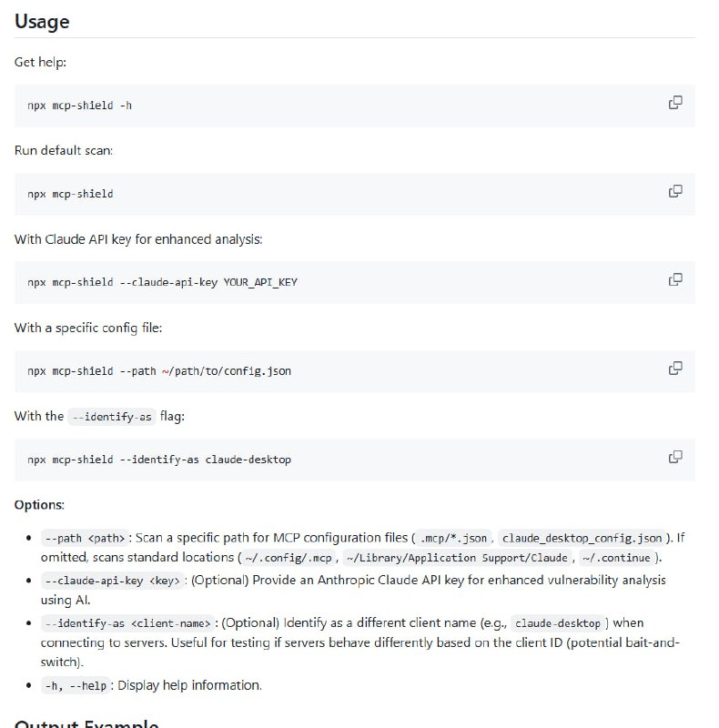This screenshot has width=719, height=728.
Task: Copy the Claude API key command
Action: 675,279
